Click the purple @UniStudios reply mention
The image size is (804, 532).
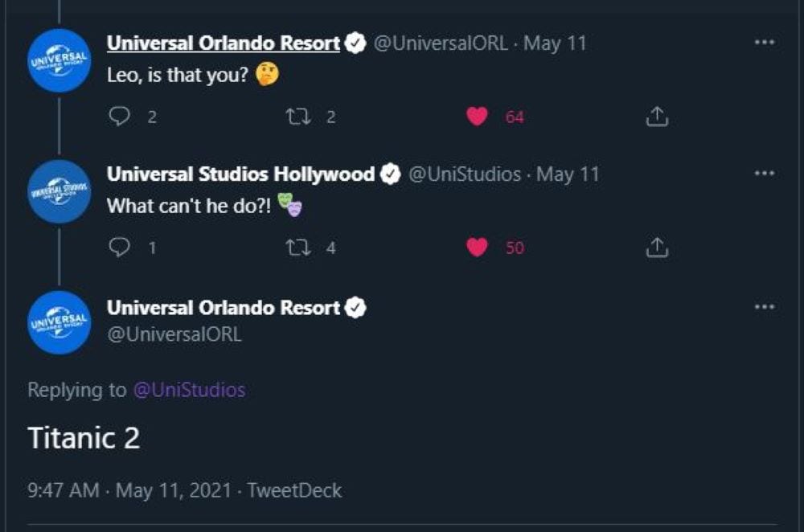(189, 390)
